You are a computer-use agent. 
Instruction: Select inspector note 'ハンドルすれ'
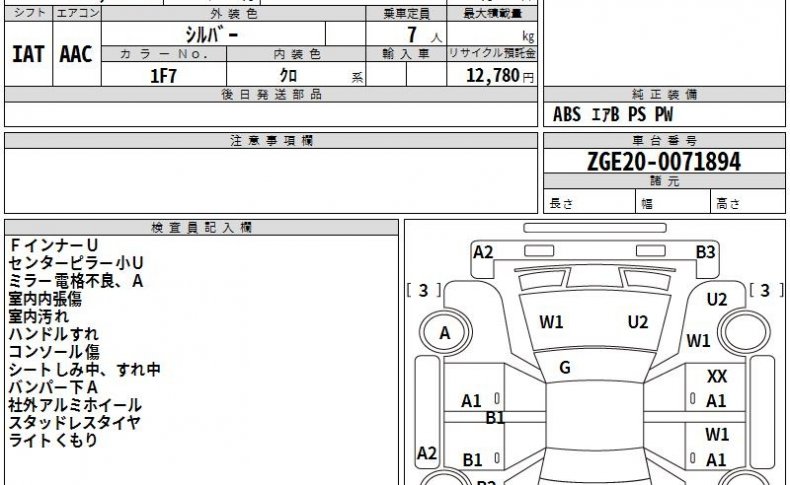[x=53, y=334]
